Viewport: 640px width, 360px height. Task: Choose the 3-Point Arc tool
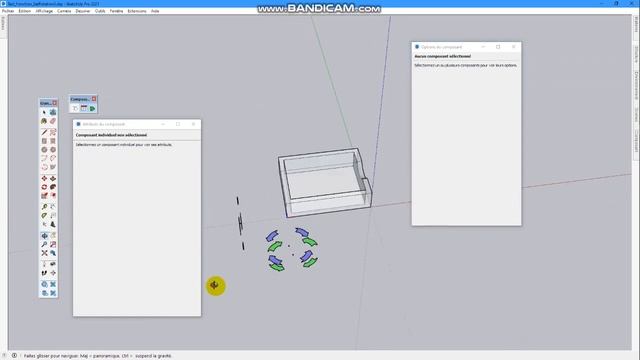44,167
